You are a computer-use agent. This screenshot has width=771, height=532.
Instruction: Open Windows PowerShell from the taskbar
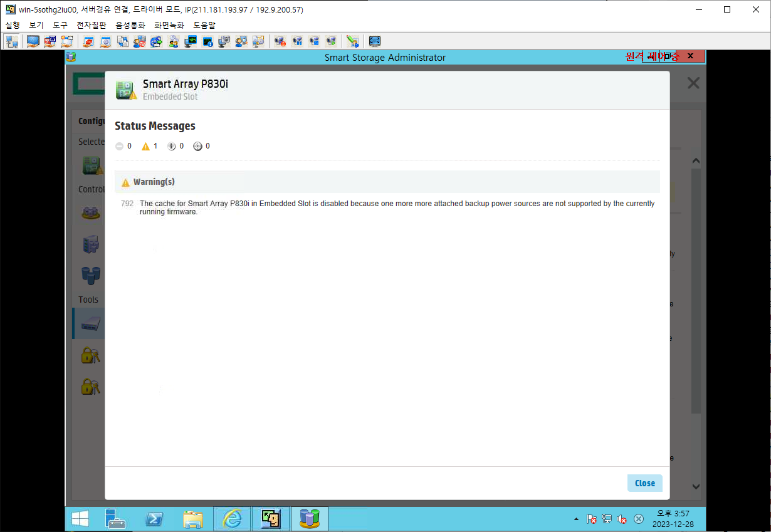tap(154, 519)
